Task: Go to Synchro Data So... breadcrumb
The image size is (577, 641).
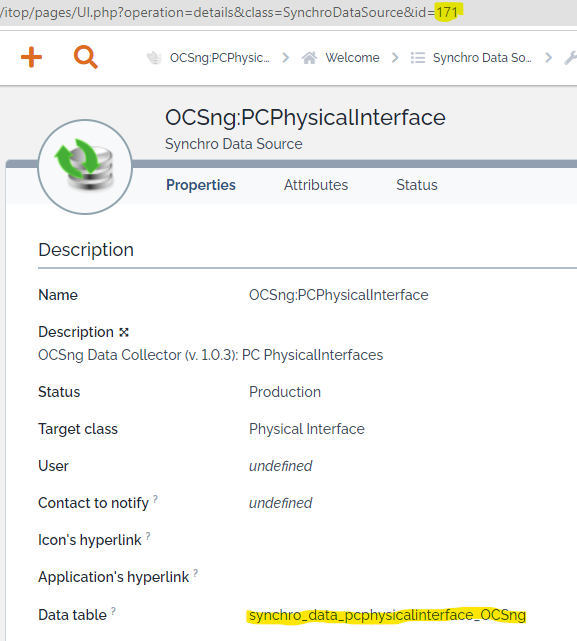Action: (x=482, y=58)
